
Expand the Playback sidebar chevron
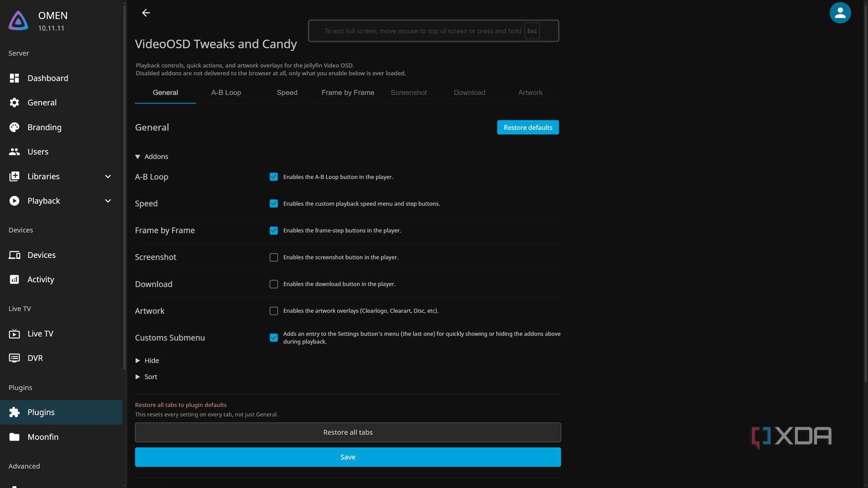tap(108, 201)
